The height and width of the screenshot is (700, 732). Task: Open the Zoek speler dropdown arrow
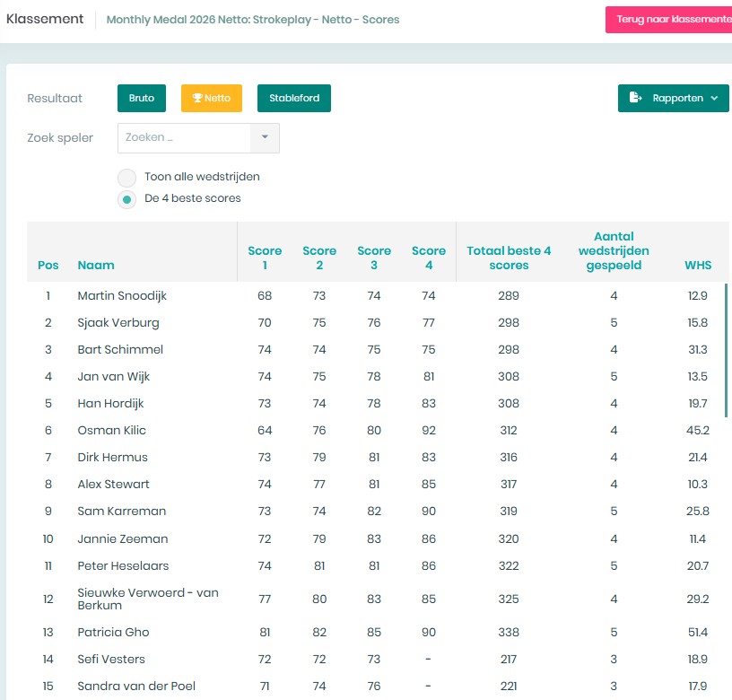[265, 137]
